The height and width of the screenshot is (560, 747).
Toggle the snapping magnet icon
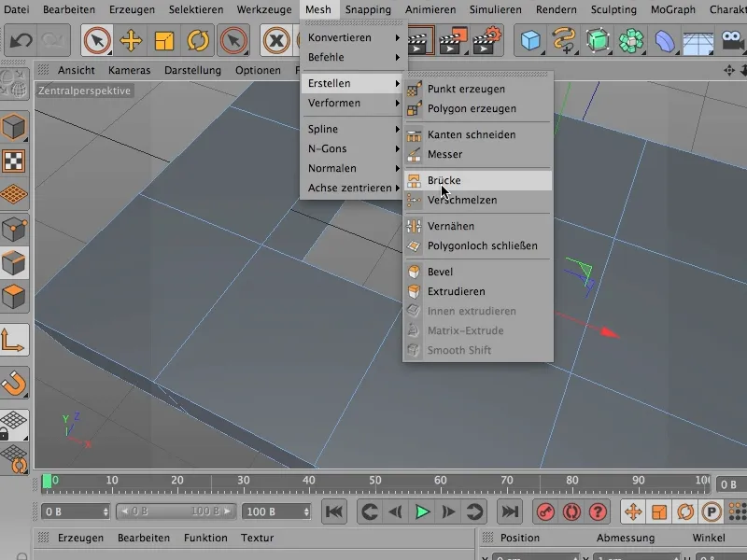pos(14,383)
